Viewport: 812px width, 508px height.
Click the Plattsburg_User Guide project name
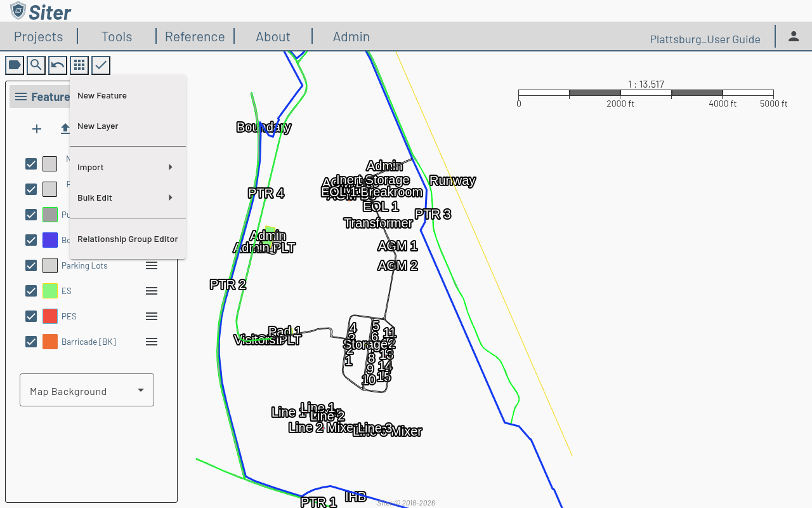705,39
